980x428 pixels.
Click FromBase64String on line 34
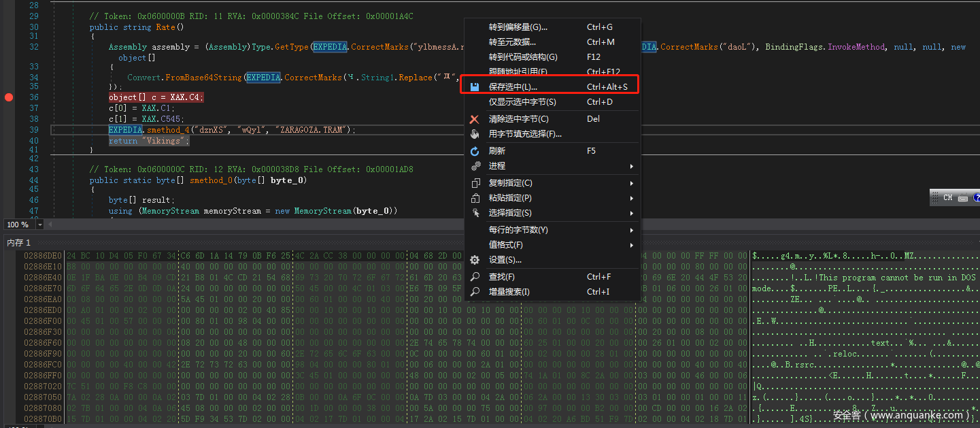pyautogui.click(x=204, y=78)
